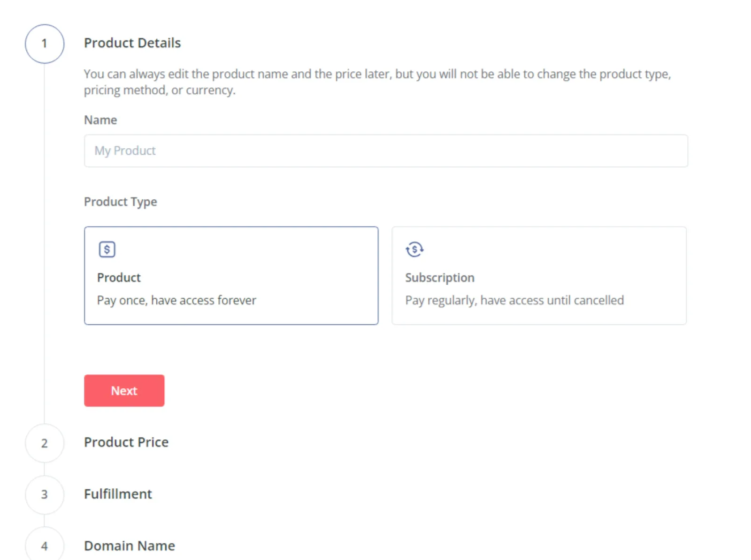Click the 'Subscription' card title

(x=439, y=278)
